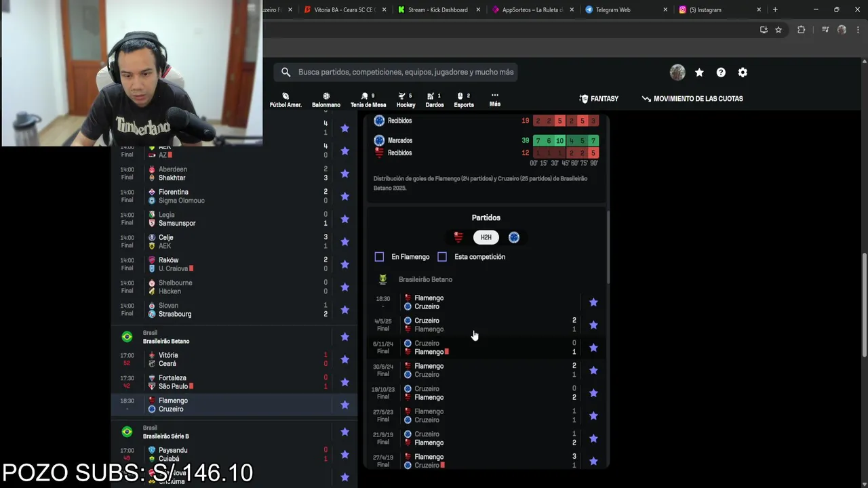Open the help question mark icon

coord(721,73)
